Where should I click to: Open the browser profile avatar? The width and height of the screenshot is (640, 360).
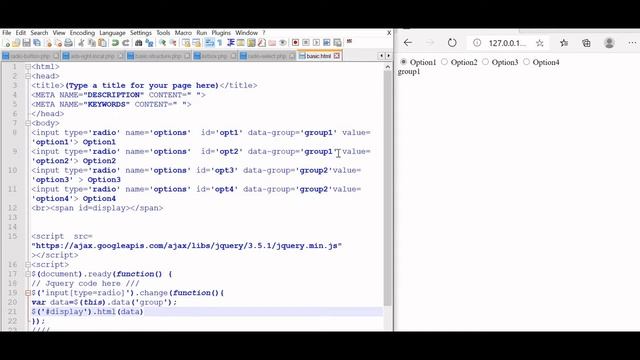coord(609,42)
